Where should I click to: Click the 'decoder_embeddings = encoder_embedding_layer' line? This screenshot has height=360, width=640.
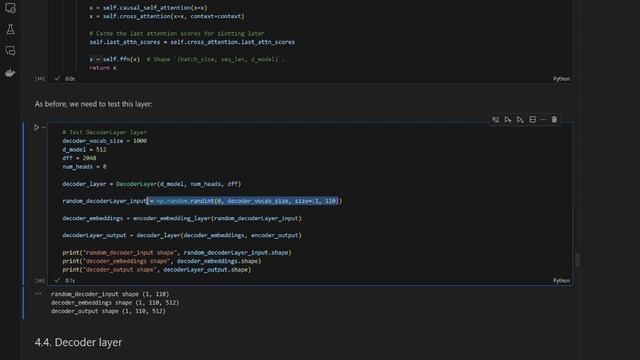182,218
